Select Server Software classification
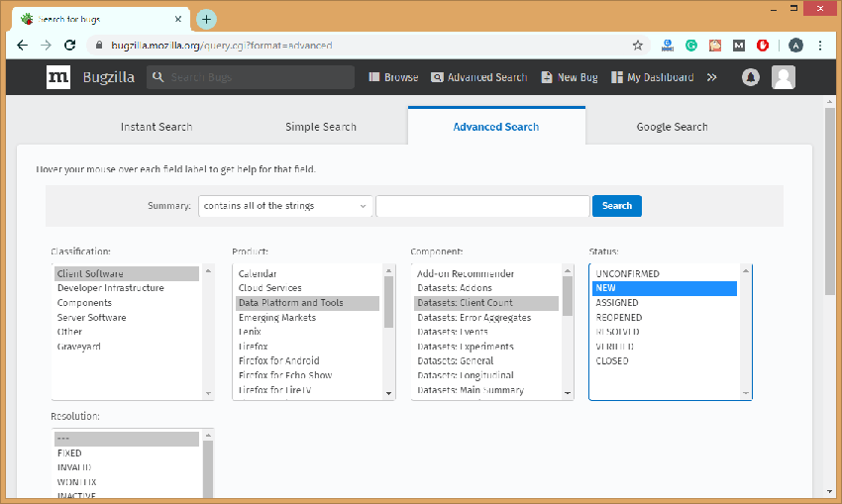Image resolution: width=842 pixels, height=504 pixels. tap(126, 318)
